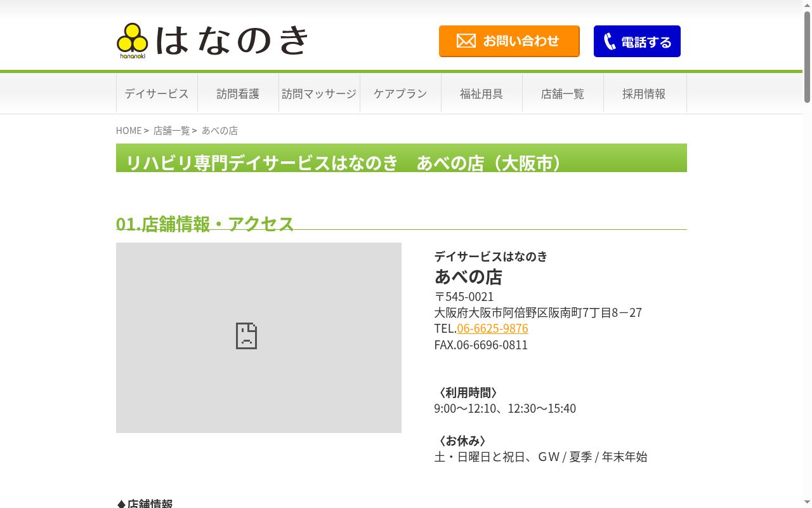The image size is (812, 508).
Task: Call the phone number link 06-6625-9876
Action: pyautogui.click(x=492, y=328)
